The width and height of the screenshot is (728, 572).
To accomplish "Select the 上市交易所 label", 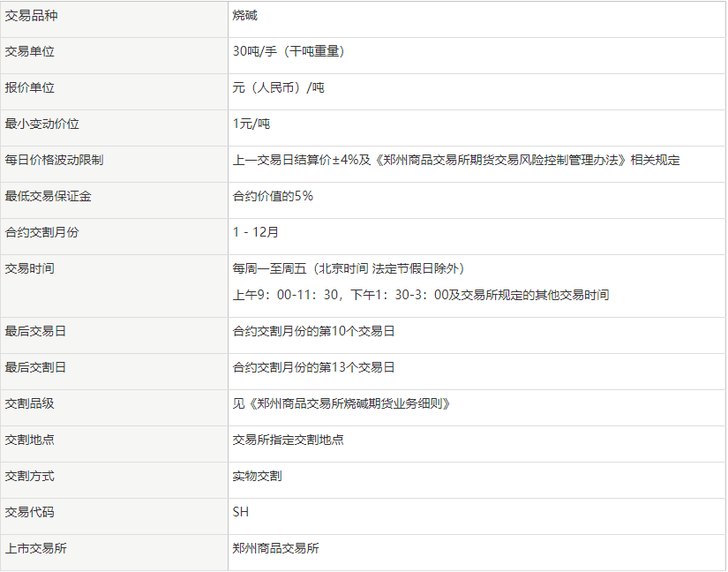I will tap(36, 549).
